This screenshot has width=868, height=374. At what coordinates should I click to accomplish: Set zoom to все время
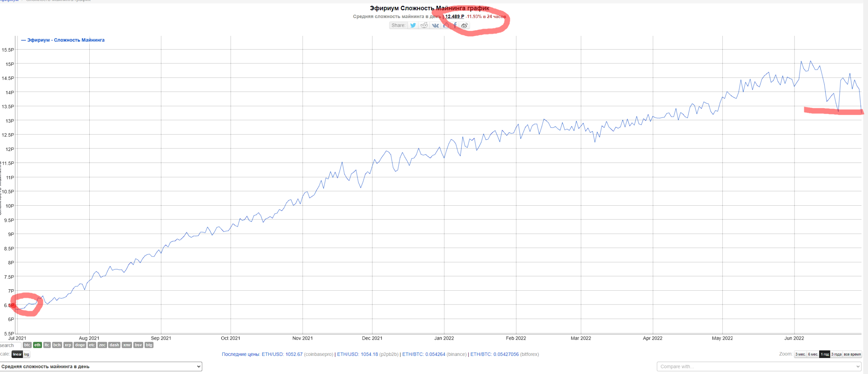852,354
